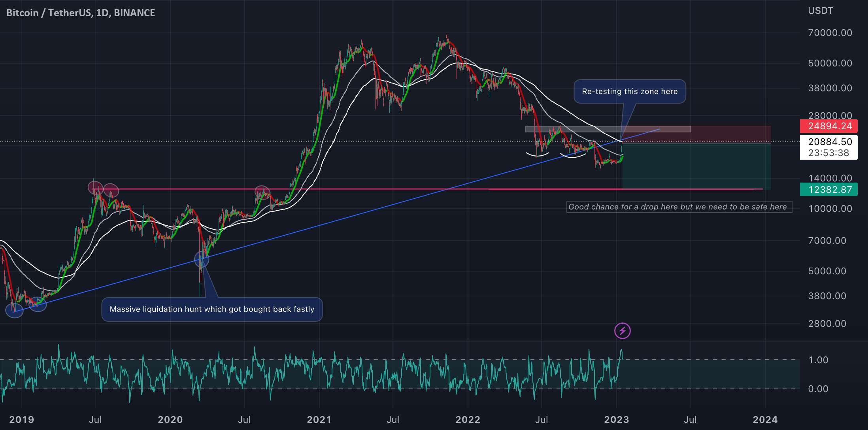Click the 'Good chance for a drop' text note
The image size is (868, 430).
(679, 207)
